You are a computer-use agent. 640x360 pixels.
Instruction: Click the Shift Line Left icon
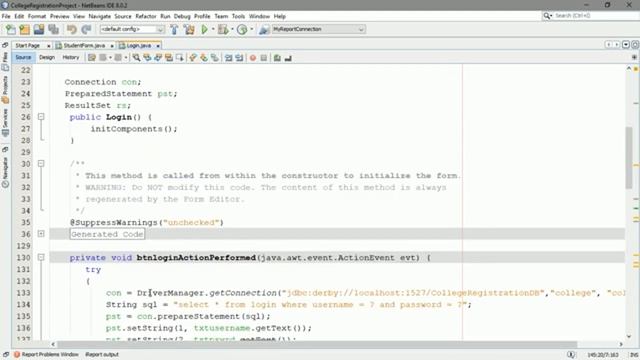pos(229,58)
